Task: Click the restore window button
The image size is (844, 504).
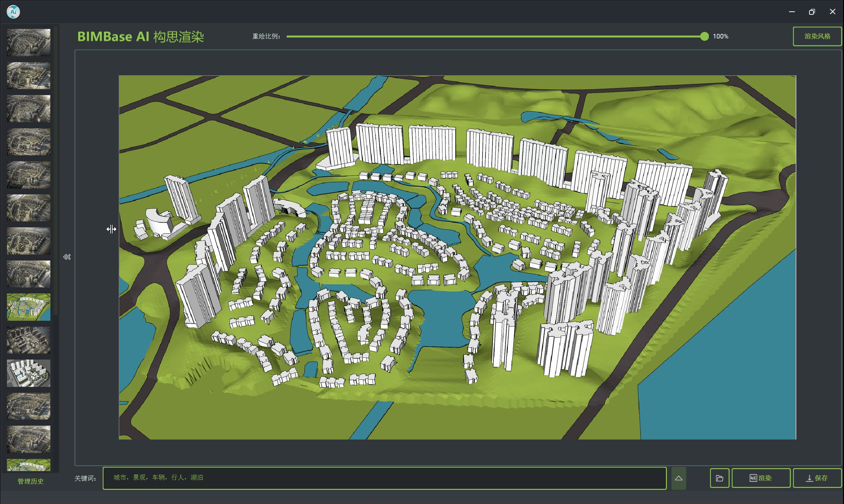Action: point(812,12)
